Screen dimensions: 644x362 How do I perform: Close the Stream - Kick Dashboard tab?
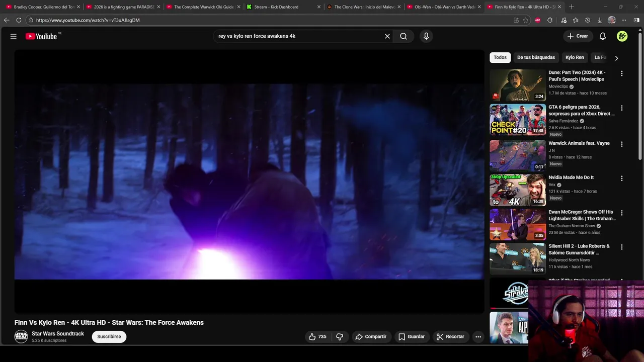click(318, 7)
